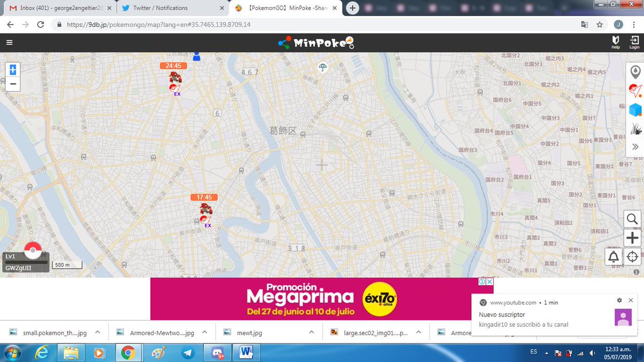Click the address bar URL field
Viewport: 644px width, 362px height.
pyautogui.click(x=317, y=25)
